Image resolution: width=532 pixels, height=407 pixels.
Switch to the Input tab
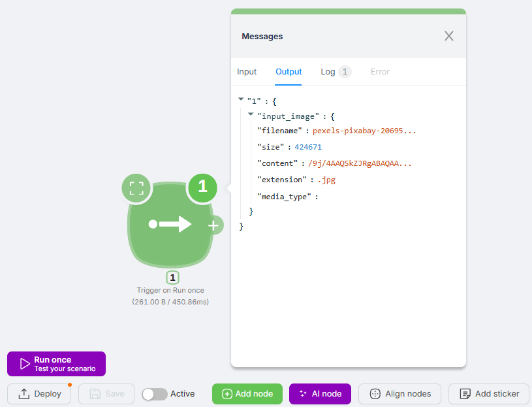tap(247, 72)
